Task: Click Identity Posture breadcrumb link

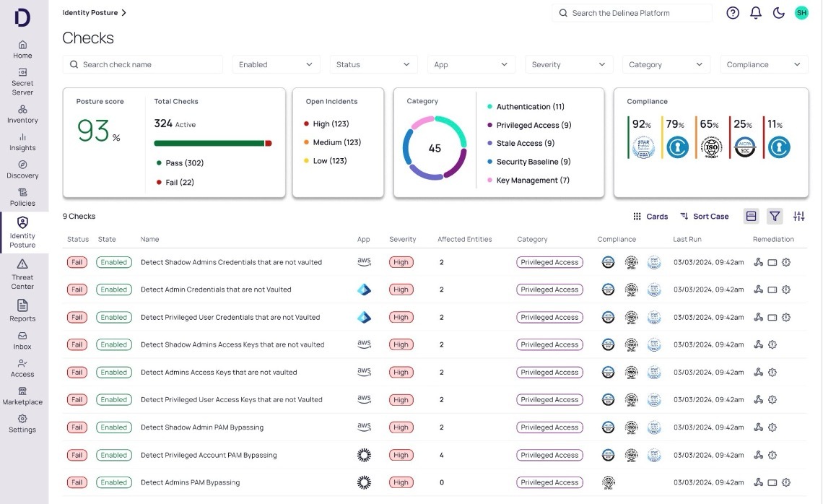Action: coord(90,13)
